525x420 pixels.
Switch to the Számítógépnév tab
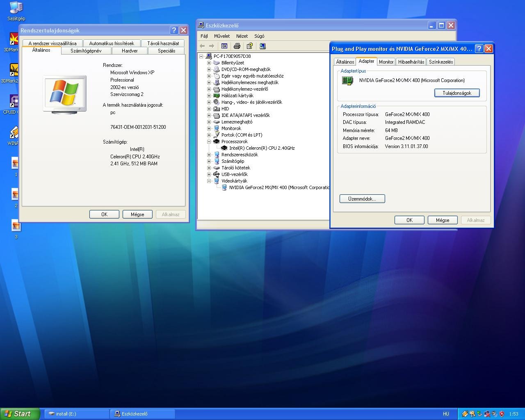tap(86, 51)
